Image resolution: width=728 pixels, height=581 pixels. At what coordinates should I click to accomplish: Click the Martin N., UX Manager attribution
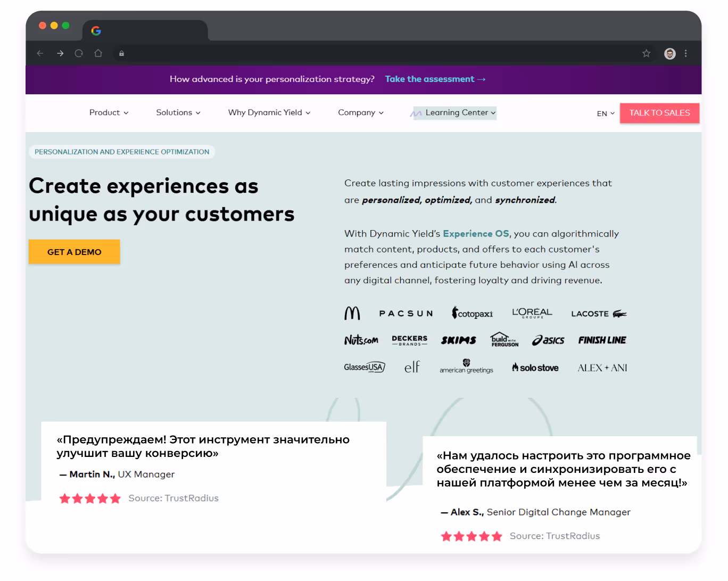pyautogui.click(x=117, y=474)
